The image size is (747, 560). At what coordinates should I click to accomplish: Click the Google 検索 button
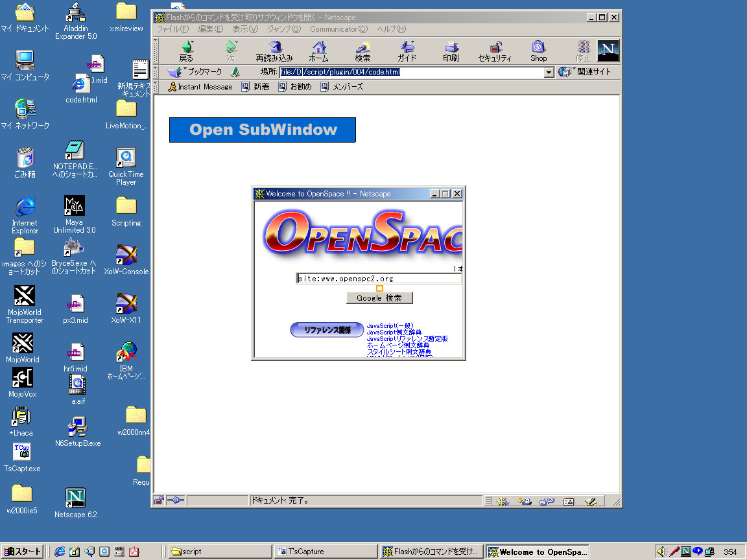379,298
